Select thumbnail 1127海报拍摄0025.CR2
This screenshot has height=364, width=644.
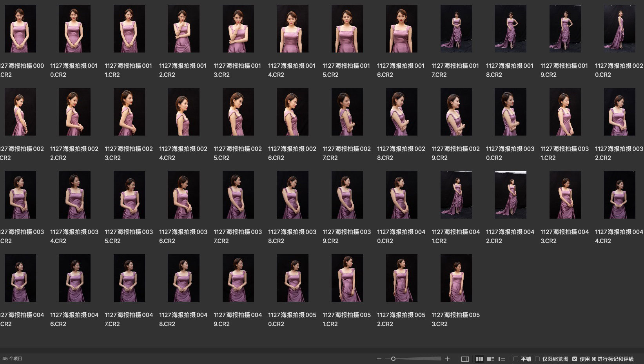(238, 112)
